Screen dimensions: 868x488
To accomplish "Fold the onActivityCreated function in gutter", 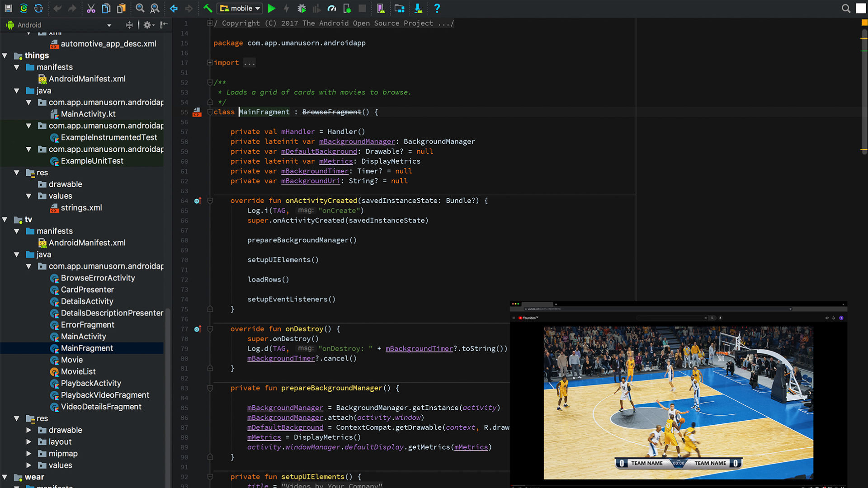I will click(210, 201).
